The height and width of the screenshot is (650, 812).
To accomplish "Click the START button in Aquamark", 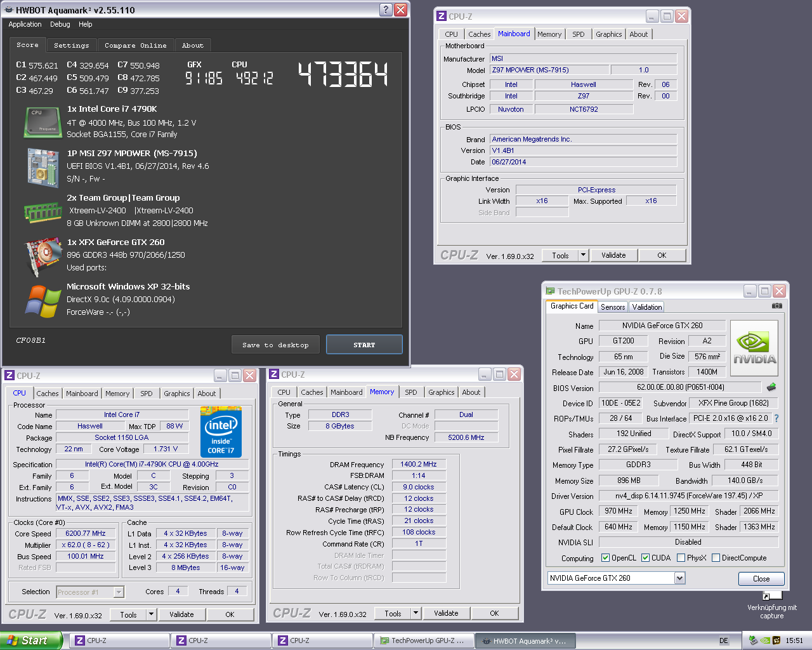I will click(x=364, y=345).
